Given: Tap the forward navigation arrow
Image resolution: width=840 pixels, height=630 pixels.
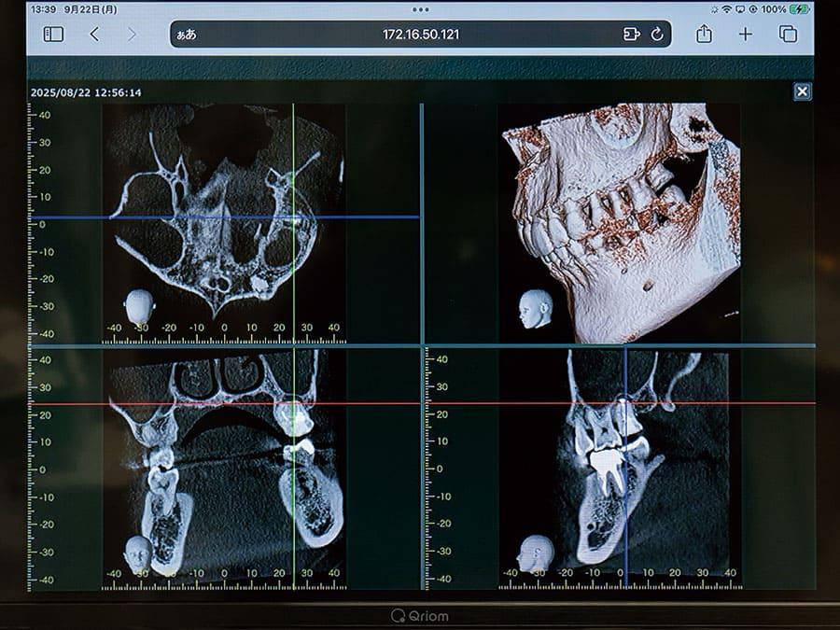Looking at the screenshot, I should pos(132,35).
